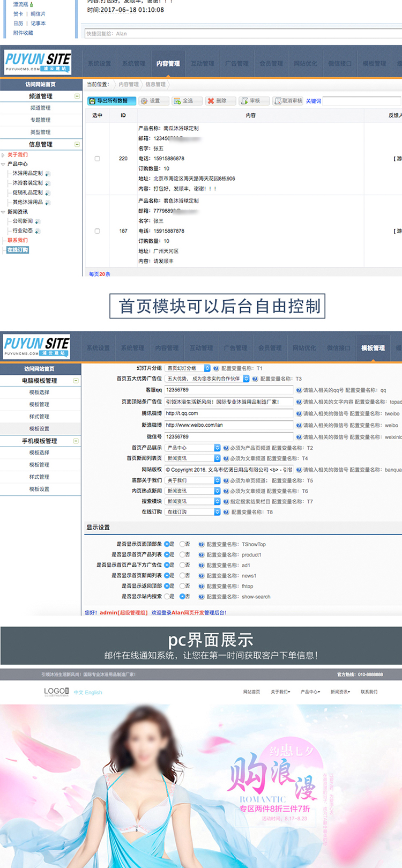The width and height of the screenshot is (402, 868).
Task: Click the help icon on the 腾讯微博 row
Action: pyautogui.click(x=299, y=414)
